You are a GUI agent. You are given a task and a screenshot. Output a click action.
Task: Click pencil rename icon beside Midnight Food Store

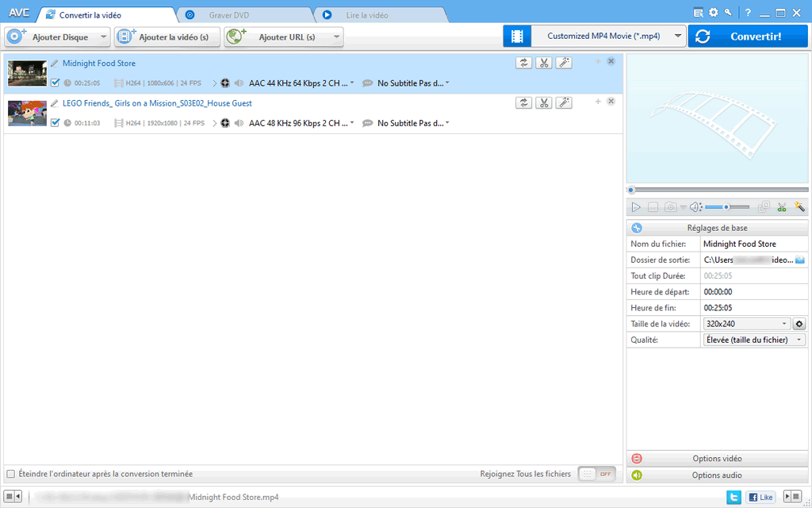(55, 63)
